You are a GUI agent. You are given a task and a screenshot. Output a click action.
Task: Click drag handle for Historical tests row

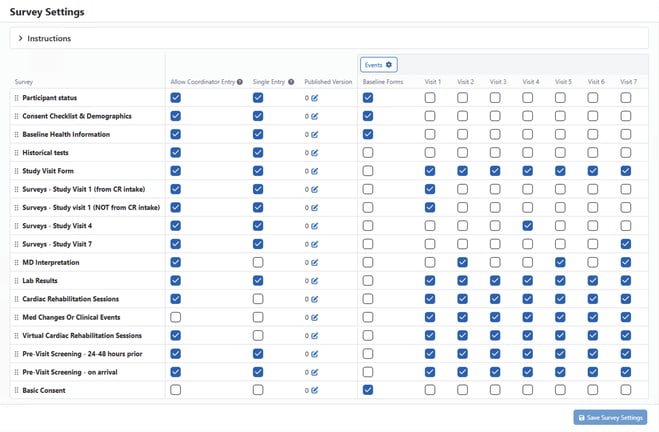click(16, 153)
